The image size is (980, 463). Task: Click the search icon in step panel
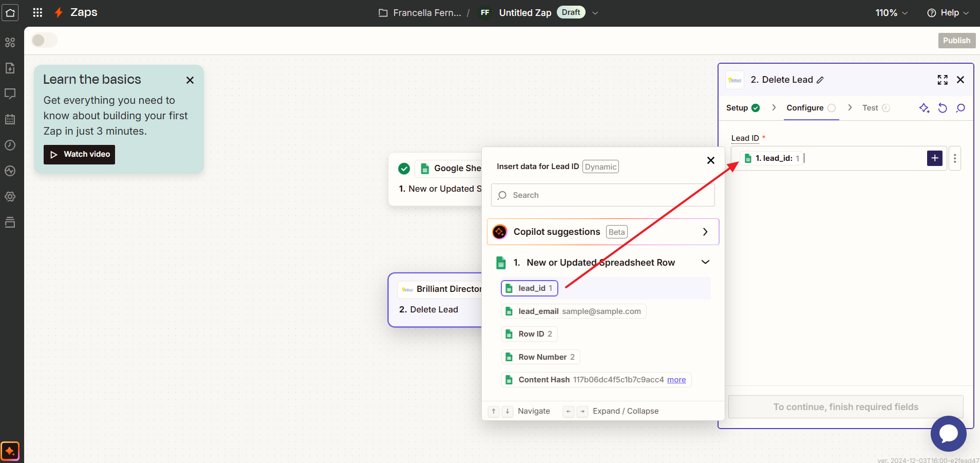(960, 108)
